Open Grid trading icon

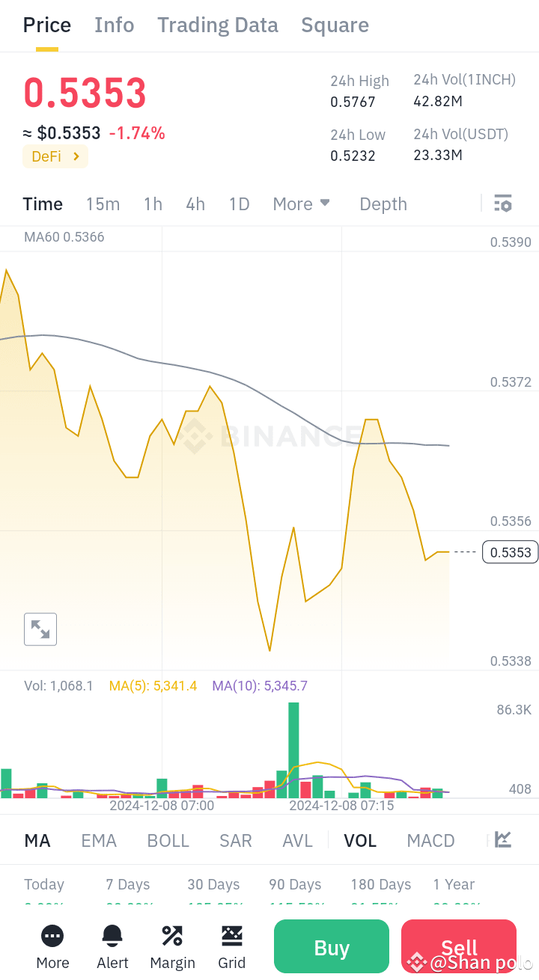(232, 937)
